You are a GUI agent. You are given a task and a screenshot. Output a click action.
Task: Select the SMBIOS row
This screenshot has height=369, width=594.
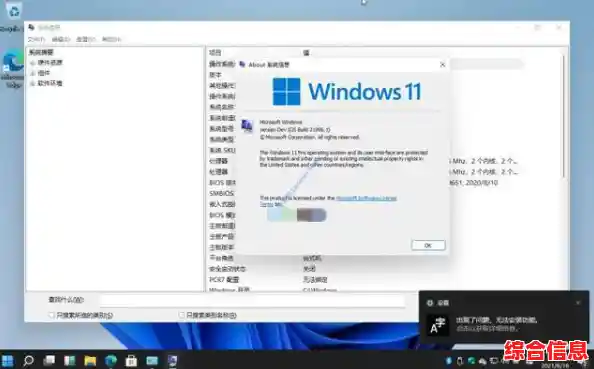(x=222, y=193)
